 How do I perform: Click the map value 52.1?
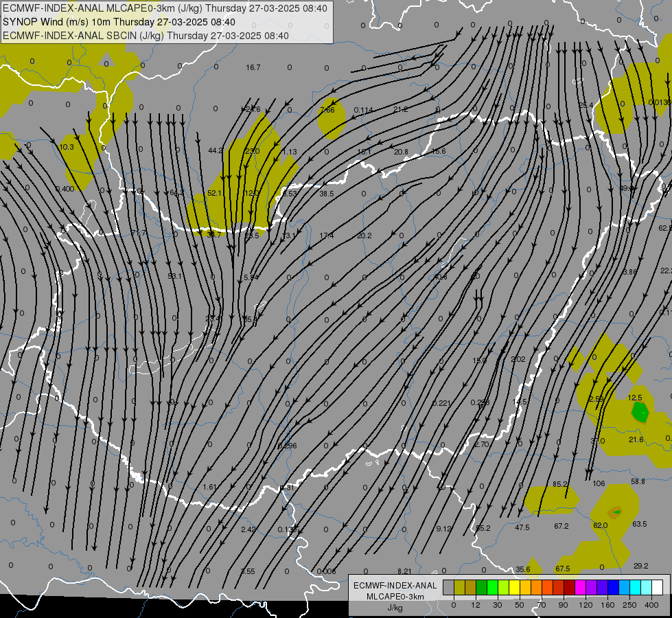(214, 193)
